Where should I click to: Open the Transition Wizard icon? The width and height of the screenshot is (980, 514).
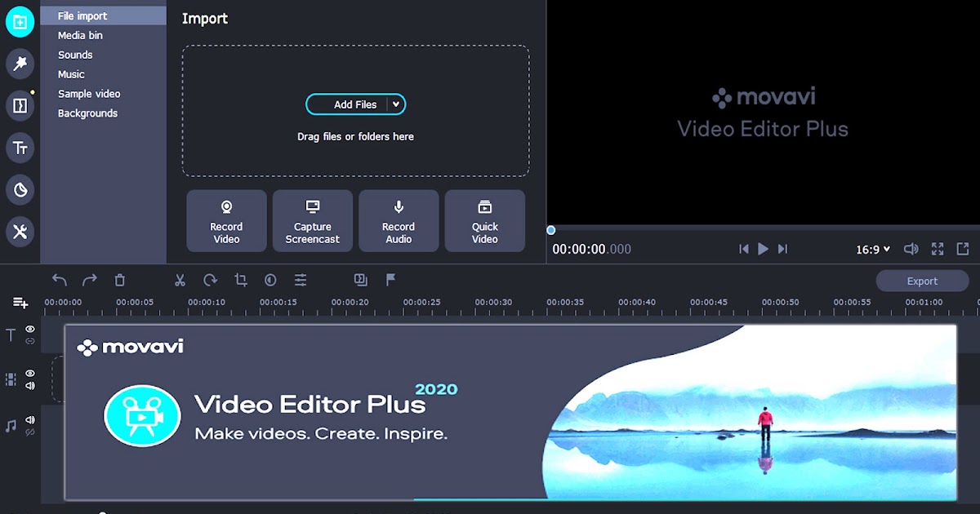click(x=361, y=280)
